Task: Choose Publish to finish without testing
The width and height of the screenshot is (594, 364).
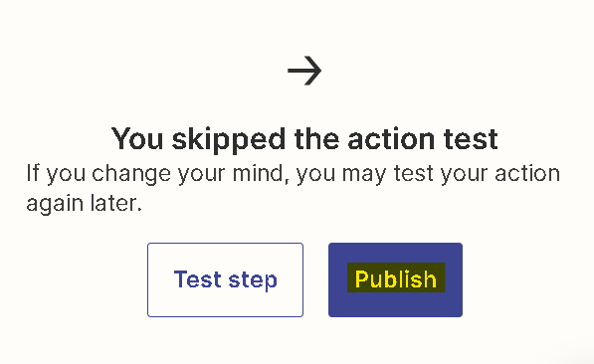Action: tap(395, 279)
